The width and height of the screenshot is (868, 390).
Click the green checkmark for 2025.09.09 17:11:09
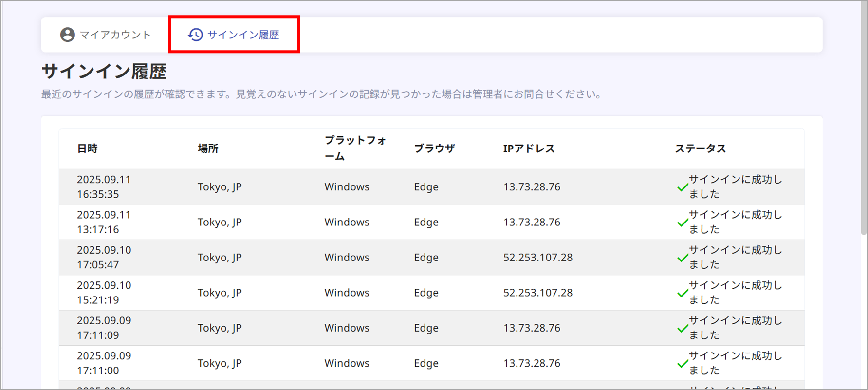pos(682,329)
